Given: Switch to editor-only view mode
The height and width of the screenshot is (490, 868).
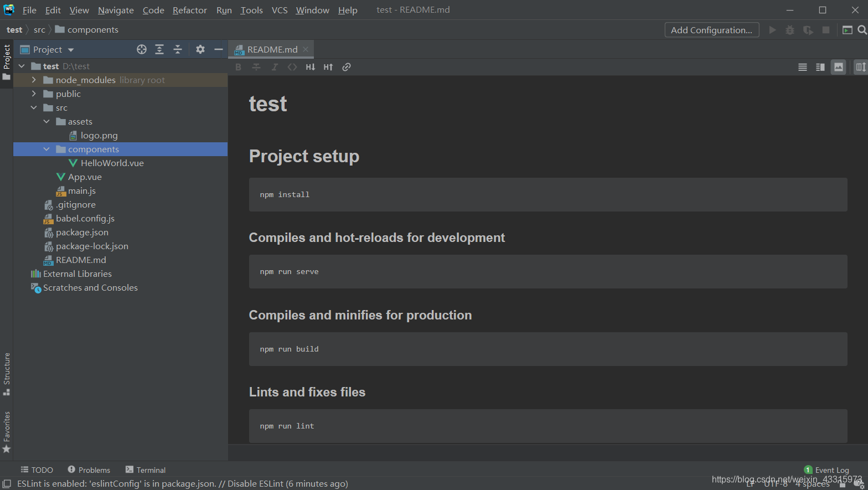Looking at the screenshot, I should pyautogui.click(x=803, y=67).
